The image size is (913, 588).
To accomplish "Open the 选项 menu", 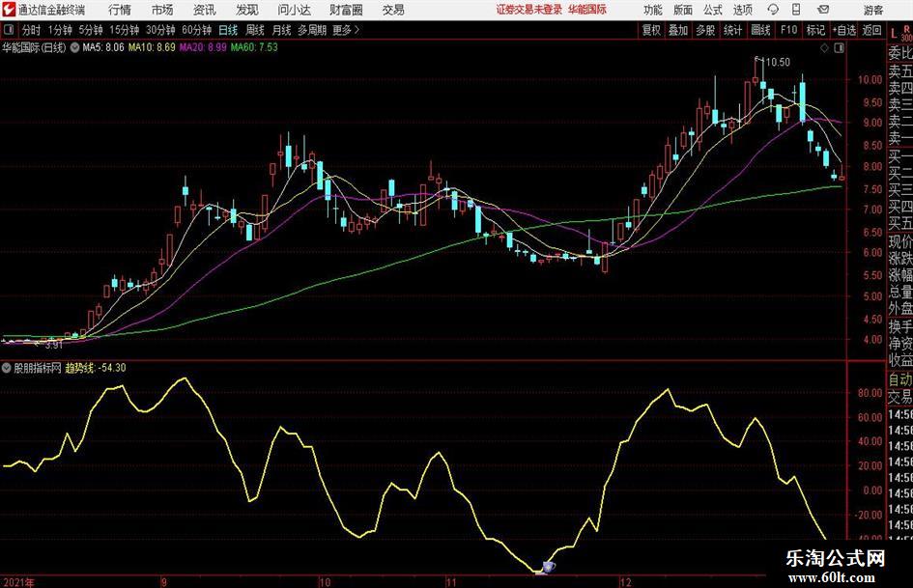I will [743, 10].
